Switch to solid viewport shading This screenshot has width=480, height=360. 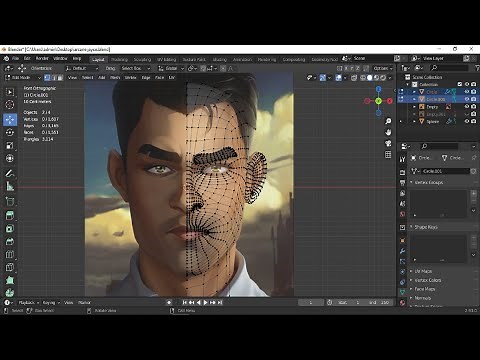pos(369,78)
